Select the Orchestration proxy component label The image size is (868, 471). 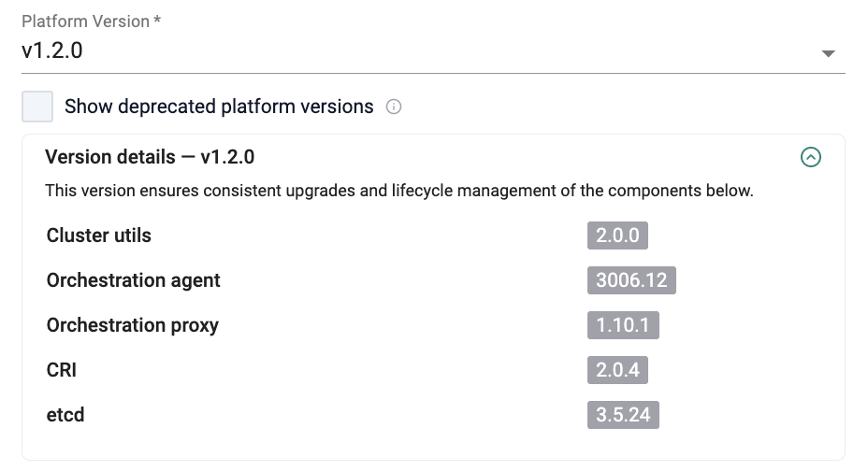(132, 325)
